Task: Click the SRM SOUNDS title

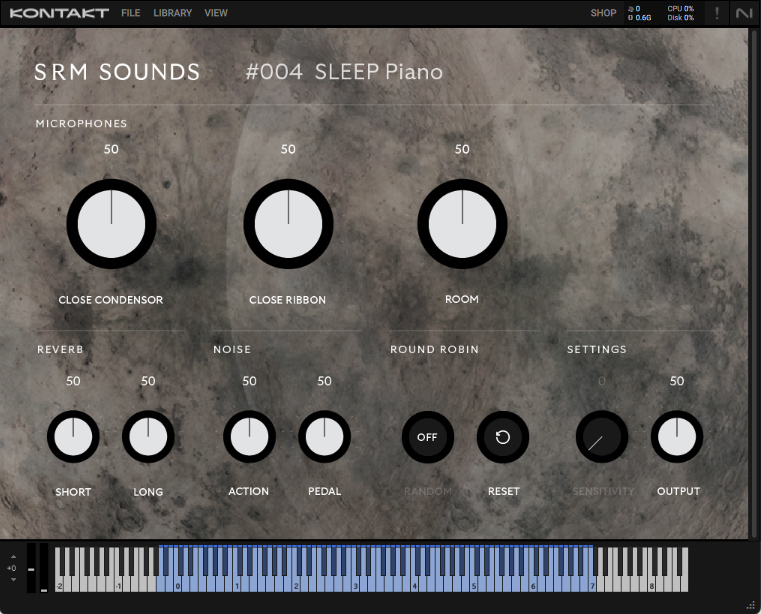Action: point(117,72)
